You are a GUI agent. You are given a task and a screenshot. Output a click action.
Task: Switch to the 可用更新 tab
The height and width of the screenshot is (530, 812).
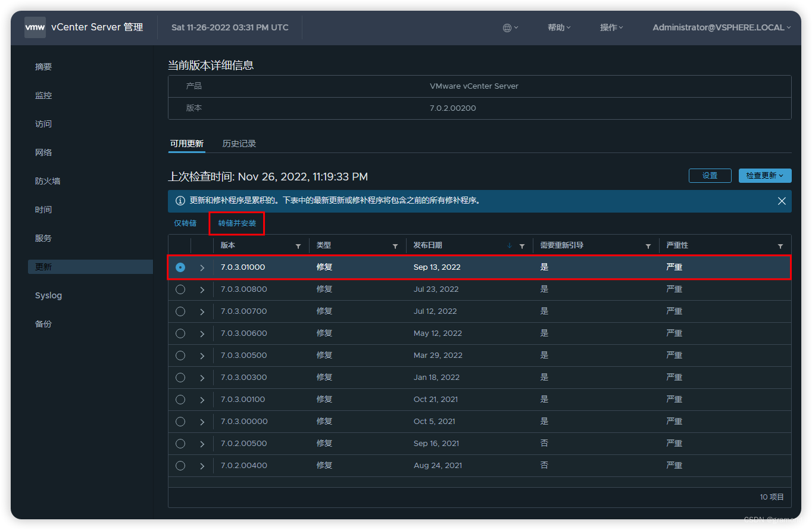pyautogui.click(x=187, y=144)
